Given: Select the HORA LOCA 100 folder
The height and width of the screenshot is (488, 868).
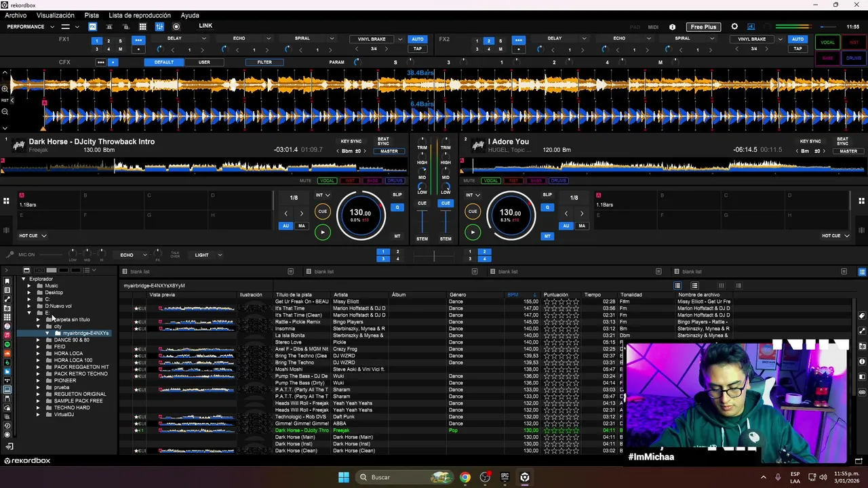Looking at the screenshot, I should click(x=73, y=361).
